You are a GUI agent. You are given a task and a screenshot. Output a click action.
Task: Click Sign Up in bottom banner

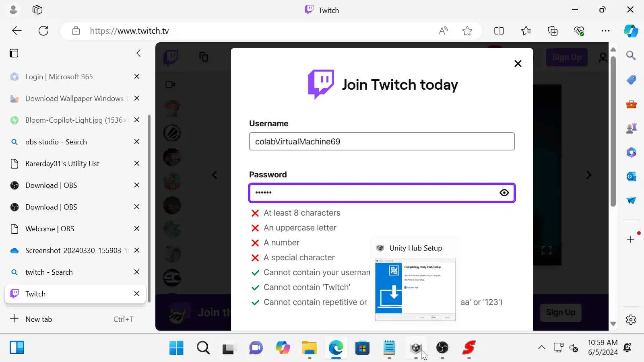[x=560, y=312]
